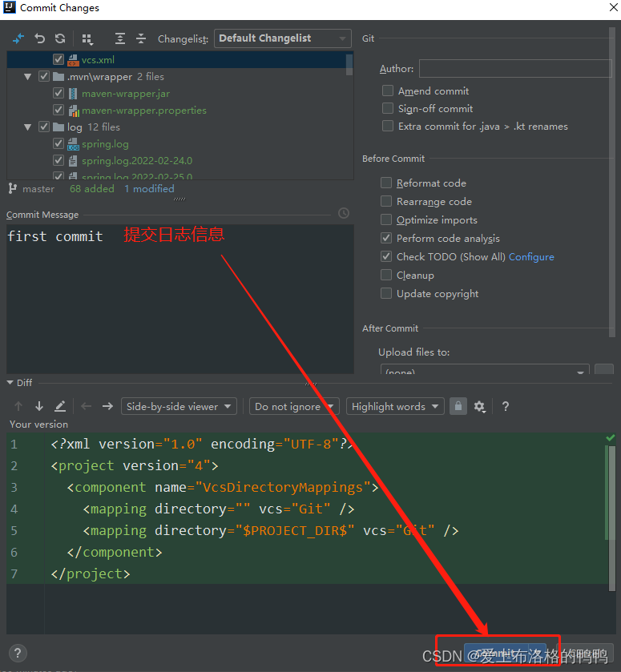The width and height of the screenshot is (621, 672).
Task: Click the vcs.xml file icon
Action: click(74, 60)
